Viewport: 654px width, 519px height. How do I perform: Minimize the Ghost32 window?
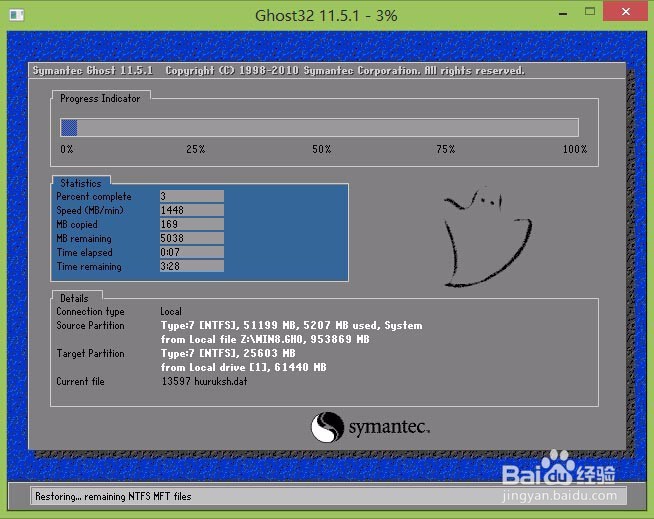[563, 14]
